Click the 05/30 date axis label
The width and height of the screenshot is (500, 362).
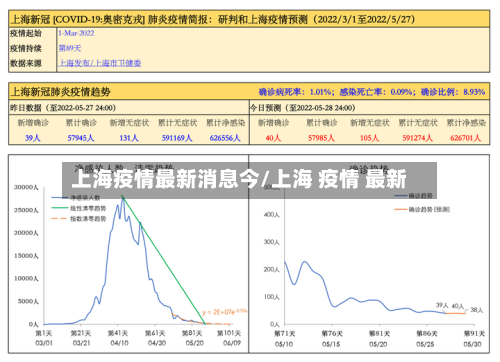point(473,344)
